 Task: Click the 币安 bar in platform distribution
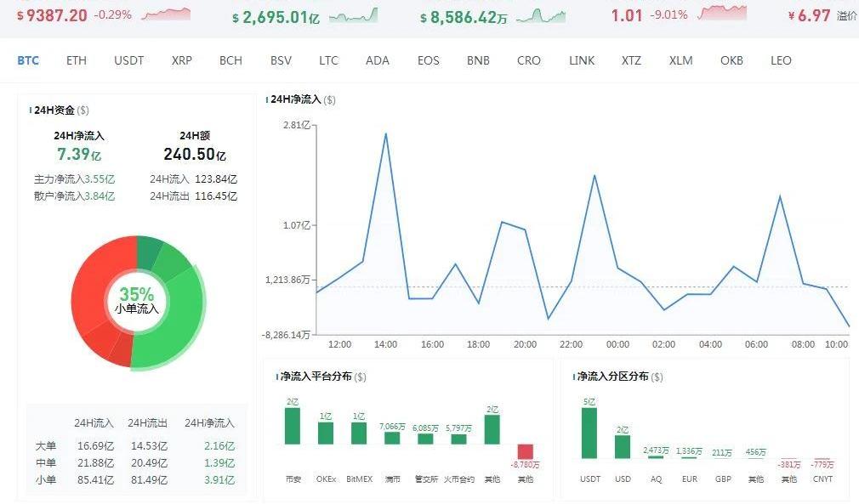[x=293, y=426]
